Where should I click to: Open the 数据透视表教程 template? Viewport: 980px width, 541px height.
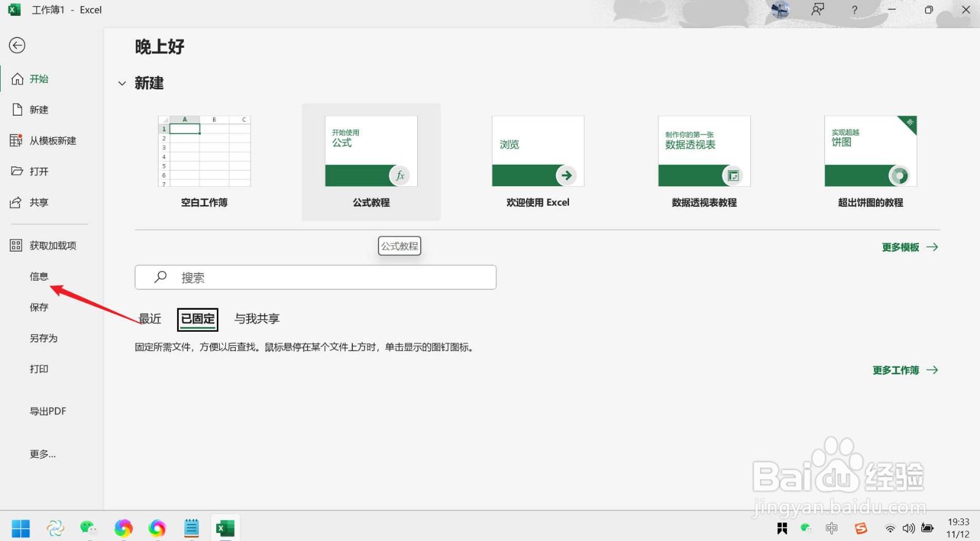coord(704,162)
